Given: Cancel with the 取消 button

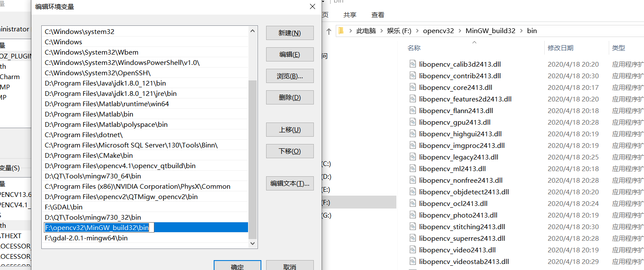Looking at the screenshot, I should pos(290,266).
